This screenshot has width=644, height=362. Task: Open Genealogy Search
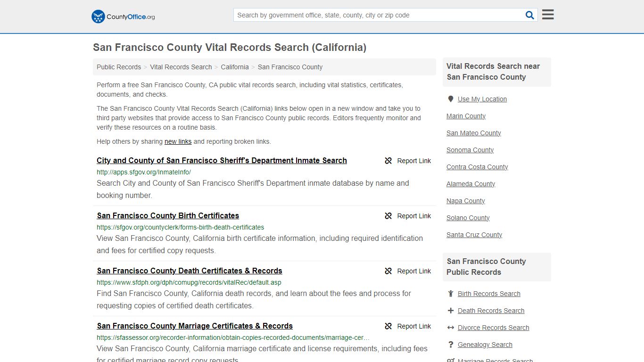click(x=485, y=345)
